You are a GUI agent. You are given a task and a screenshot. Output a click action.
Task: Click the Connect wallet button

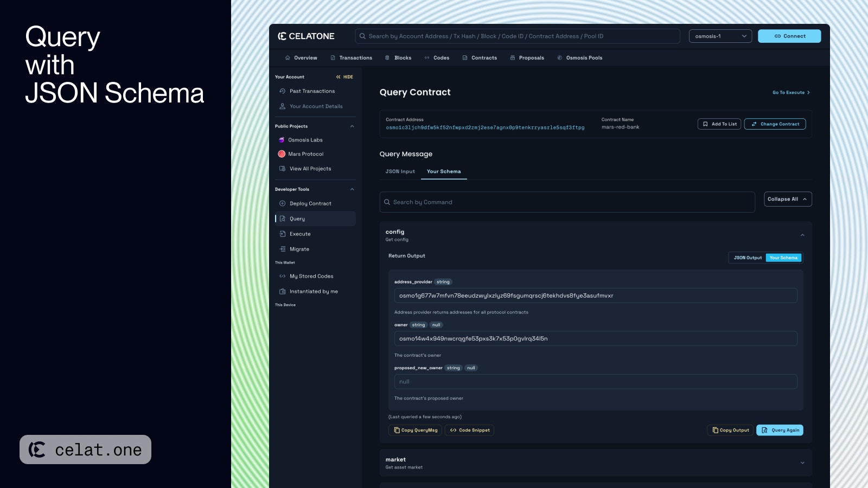tap(789, 36)
